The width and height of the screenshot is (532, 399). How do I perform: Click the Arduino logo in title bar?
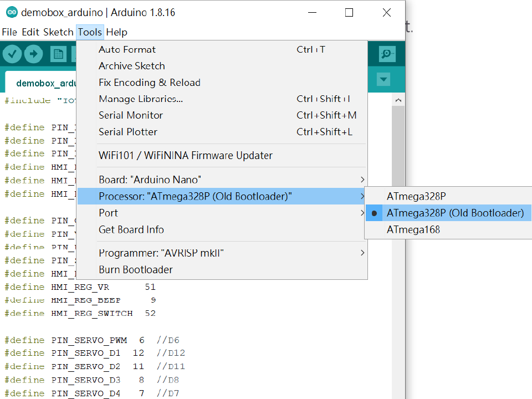[x=11, y=12]
